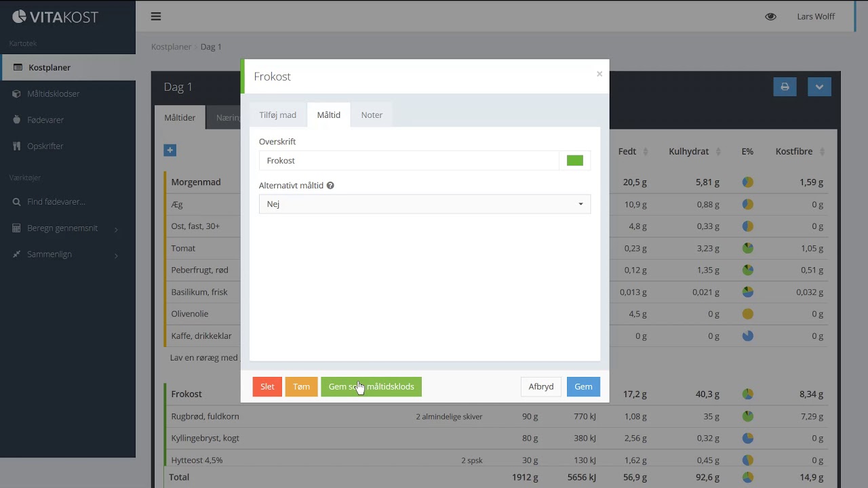Go to Fødevarer in the sidebar
The image size is (868, 488).
(x=45, y=120)
